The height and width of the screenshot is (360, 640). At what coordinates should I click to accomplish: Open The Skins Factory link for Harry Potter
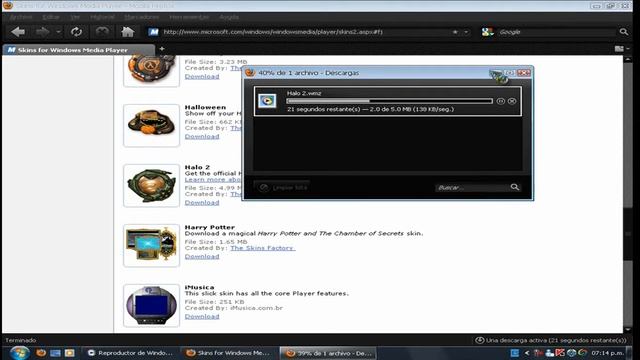(262, 248)
